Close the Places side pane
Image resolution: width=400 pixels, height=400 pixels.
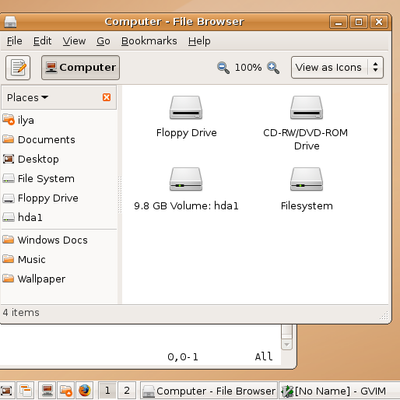(x=107, y=97)
